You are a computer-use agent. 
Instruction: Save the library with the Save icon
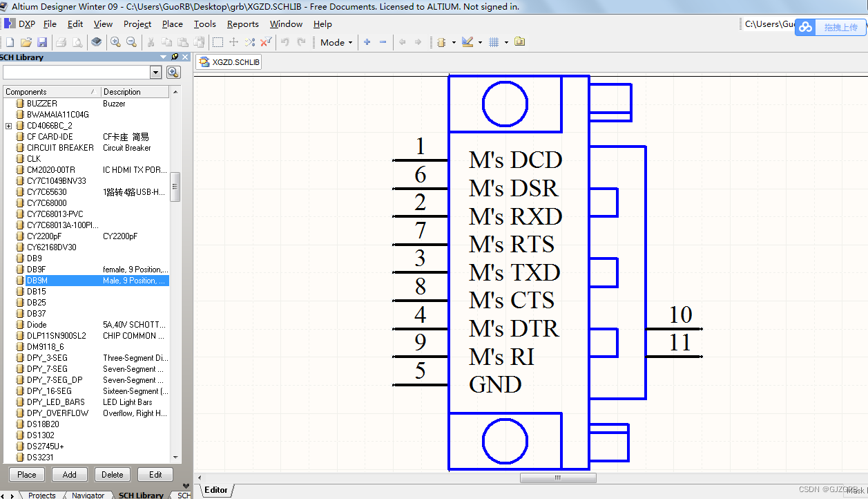click(42, 42)
